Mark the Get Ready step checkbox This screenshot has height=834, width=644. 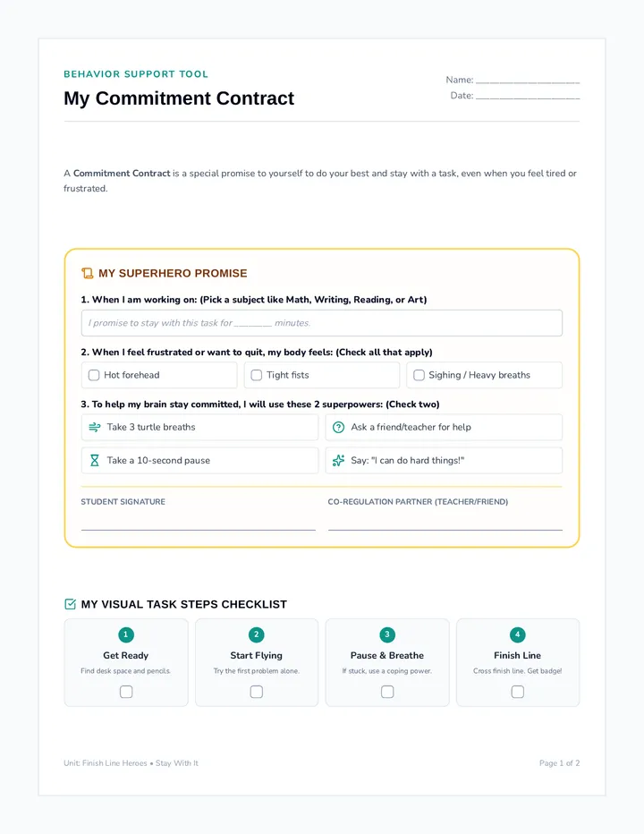126,692
